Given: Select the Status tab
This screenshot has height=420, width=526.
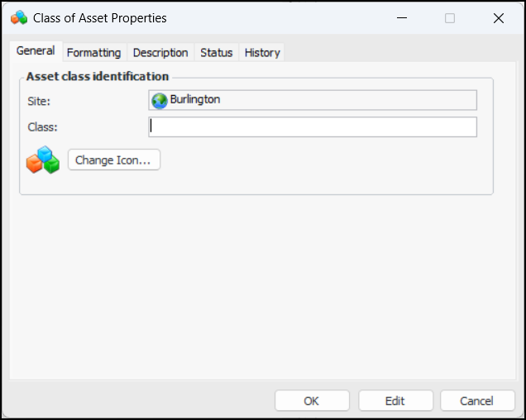Looking at the screenshot, I should [x=217, y=53].
